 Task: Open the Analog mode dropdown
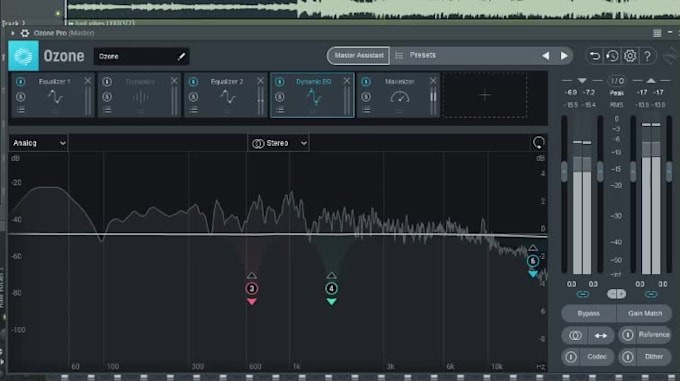click(39, 143)
